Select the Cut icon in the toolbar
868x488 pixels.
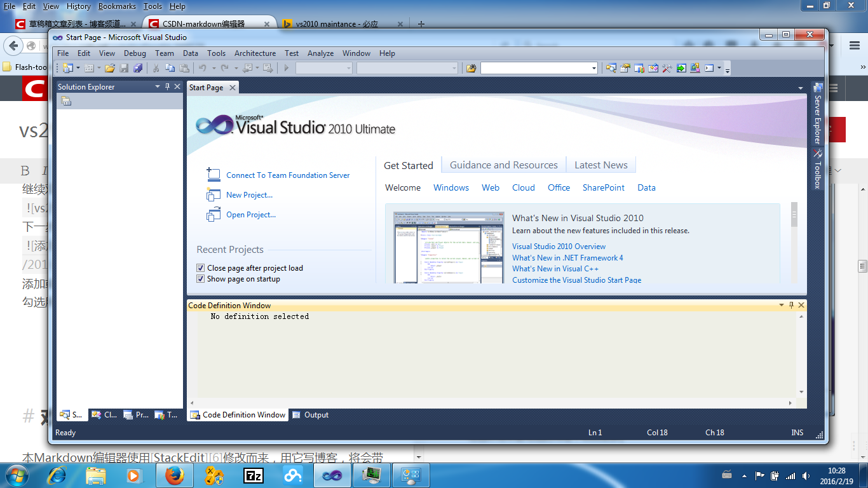[156, 68]
